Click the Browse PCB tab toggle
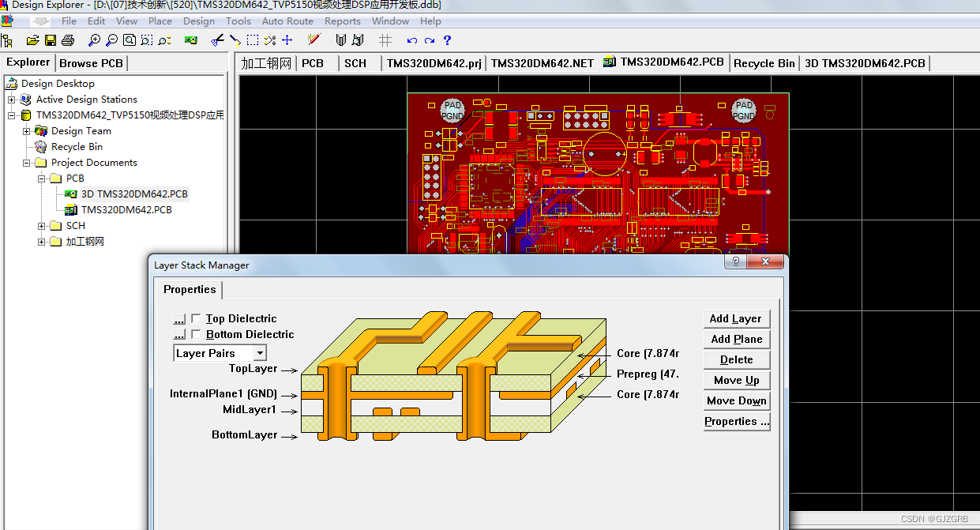This screenshot has width=980, height=530. 90,62
